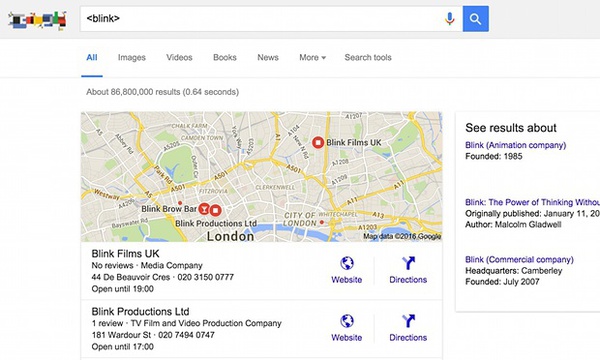600x360 pixels.
Task: Switch to the Videos tab
Action: (179, 57)
